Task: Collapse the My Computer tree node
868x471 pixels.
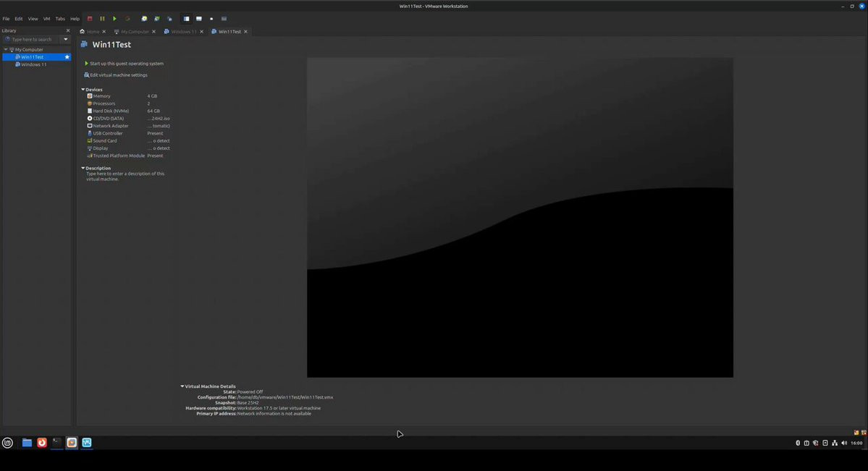Action: (6, 49)
